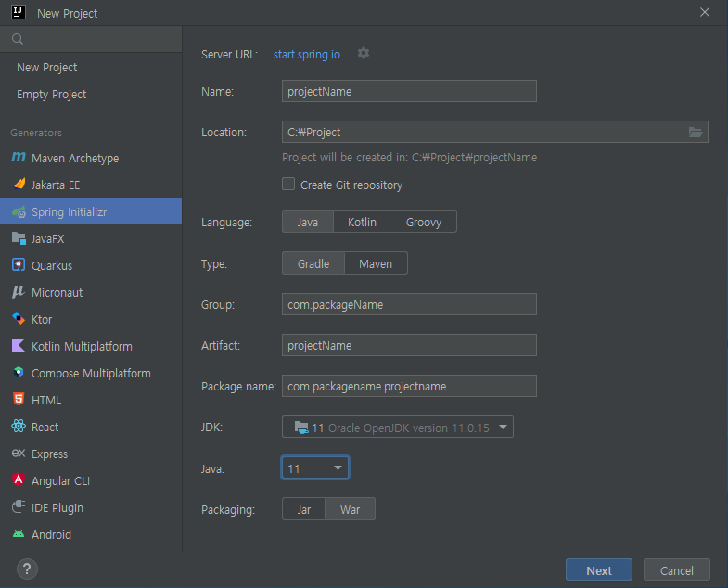This screenshot has width=728, height=588.
Task: Enable Create Git repository checkbox
Action: (288, 184)
